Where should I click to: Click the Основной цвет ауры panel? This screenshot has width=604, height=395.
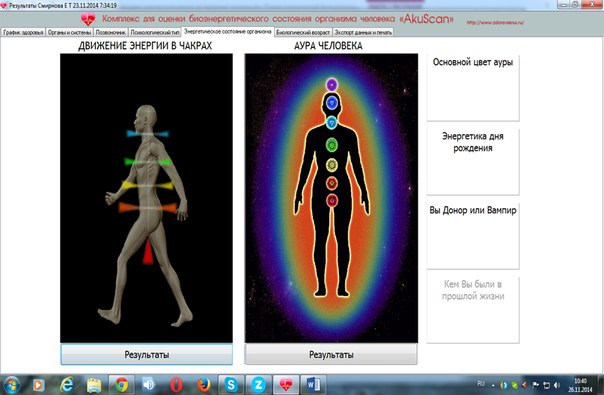473,87
